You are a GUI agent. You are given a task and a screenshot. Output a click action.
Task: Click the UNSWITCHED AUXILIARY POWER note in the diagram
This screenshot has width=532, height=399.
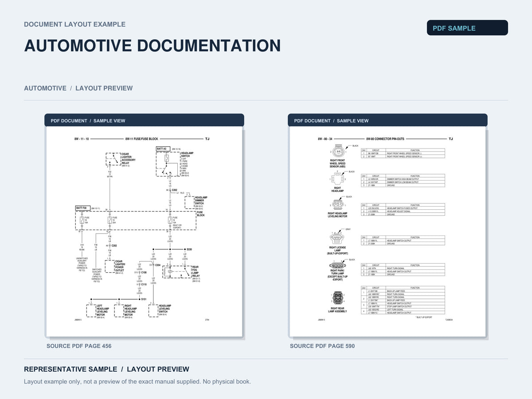(x=82, y=264)
